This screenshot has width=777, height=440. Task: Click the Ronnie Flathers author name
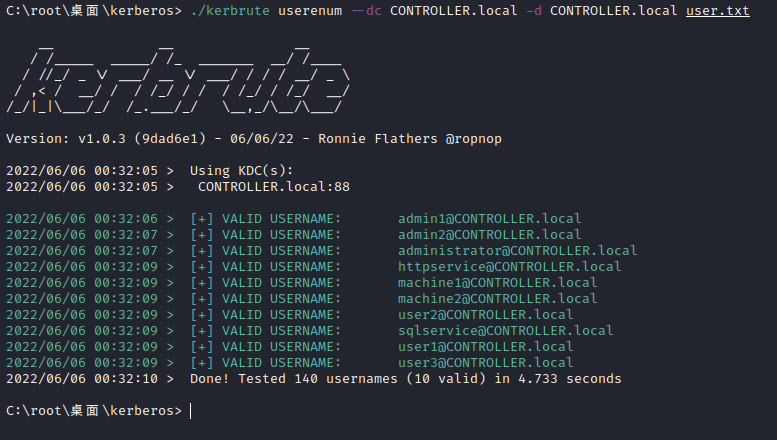tap(378, 139)
